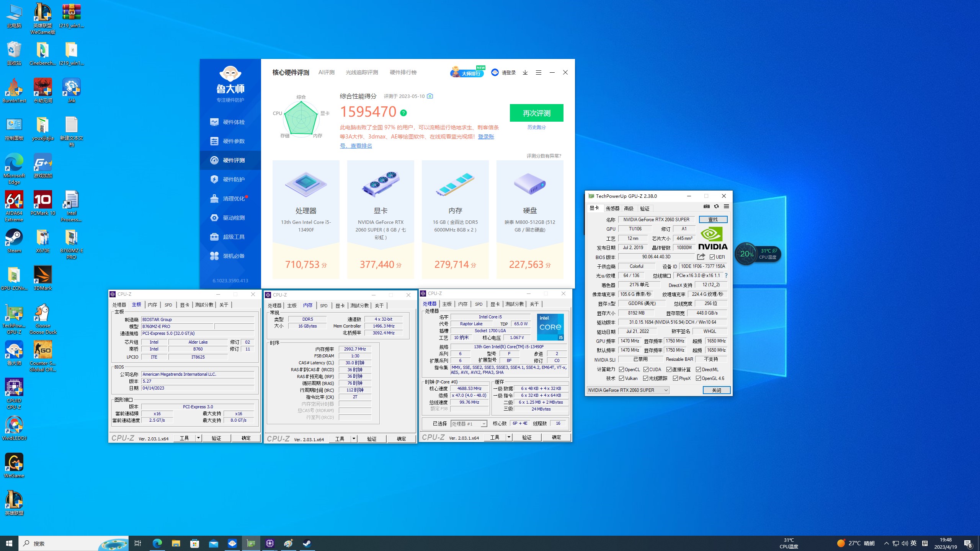Open 历史跑分 link
This screenshot has height=551, width=980.
click(537, 127)
